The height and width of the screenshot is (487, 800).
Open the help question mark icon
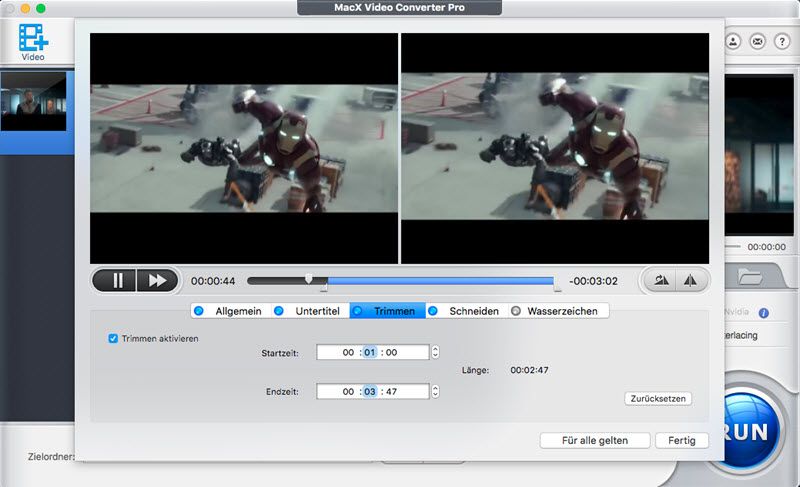click(782, 41)
